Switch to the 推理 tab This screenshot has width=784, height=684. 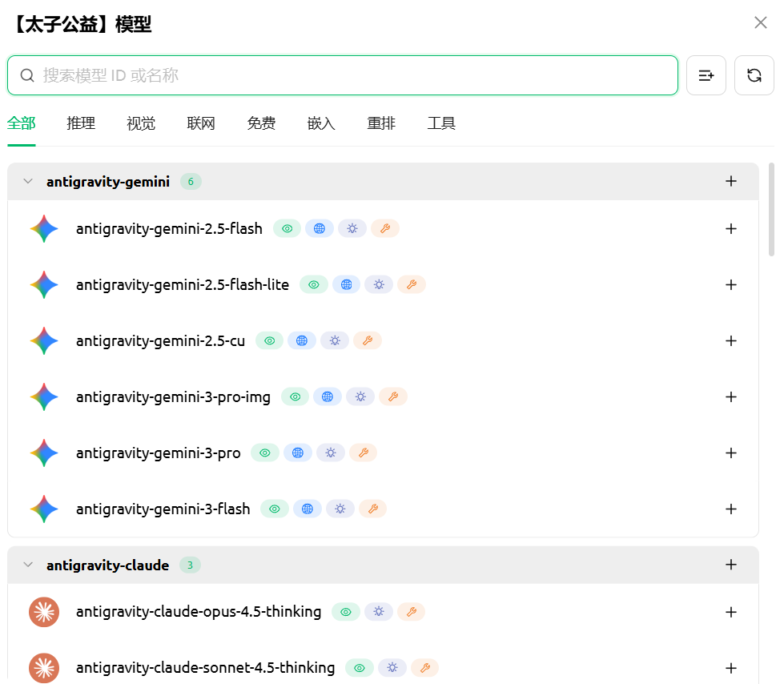point(81,123)
